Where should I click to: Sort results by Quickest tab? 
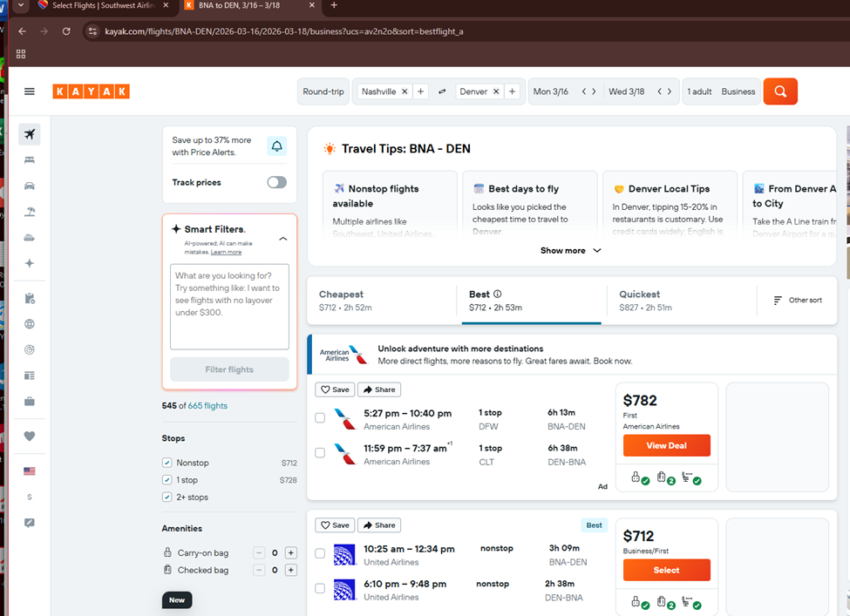point(682,301)
